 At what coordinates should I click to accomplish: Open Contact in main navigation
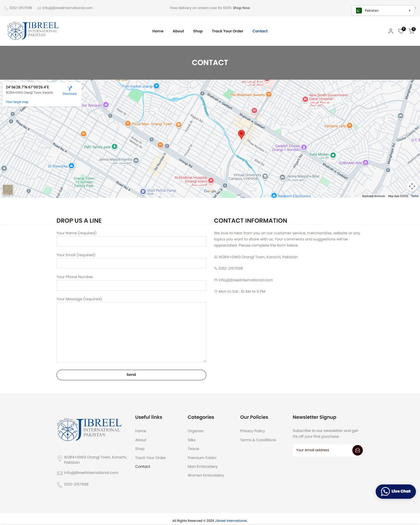tap(260, 31)
